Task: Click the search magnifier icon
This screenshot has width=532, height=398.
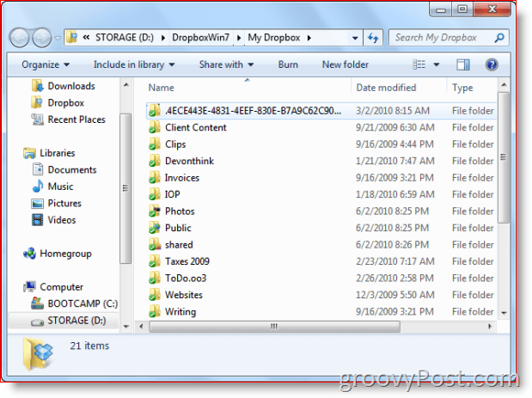Action: [x=499, y=38]
